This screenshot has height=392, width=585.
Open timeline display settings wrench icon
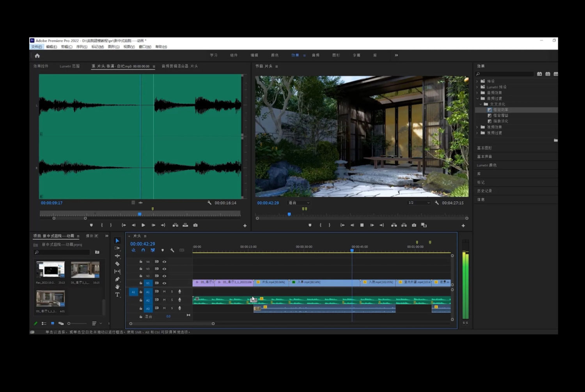coord(172,250)
